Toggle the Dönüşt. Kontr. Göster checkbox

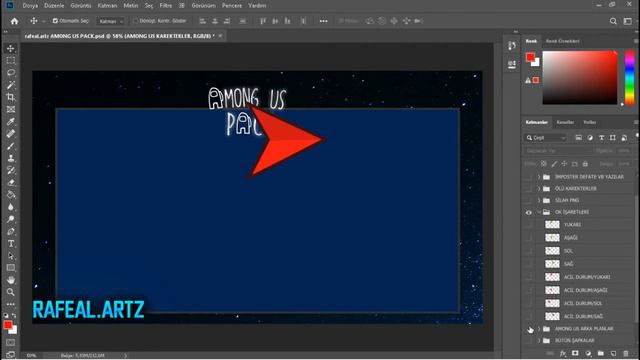tap(135, 21)
